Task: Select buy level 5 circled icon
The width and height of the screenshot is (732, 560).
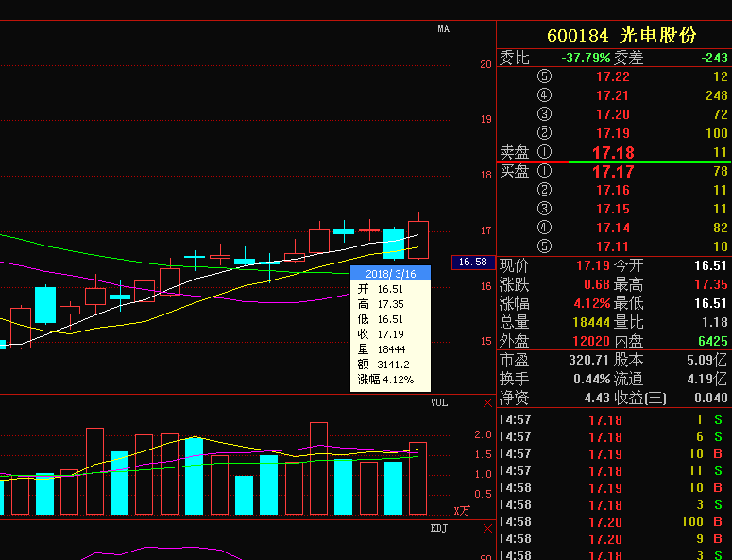Action: (x=543, y=246)
